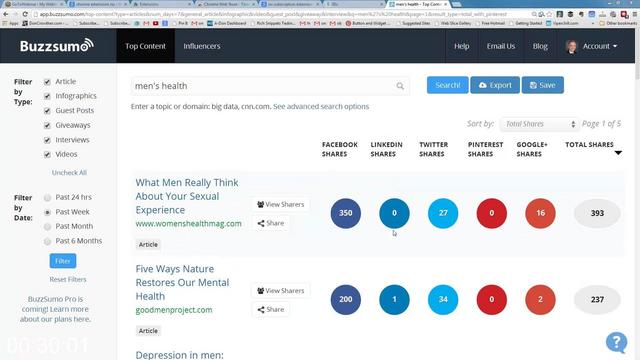The image size is (640, 360).
Task: Click the Search! button
Action: click(x=448, y=85)
